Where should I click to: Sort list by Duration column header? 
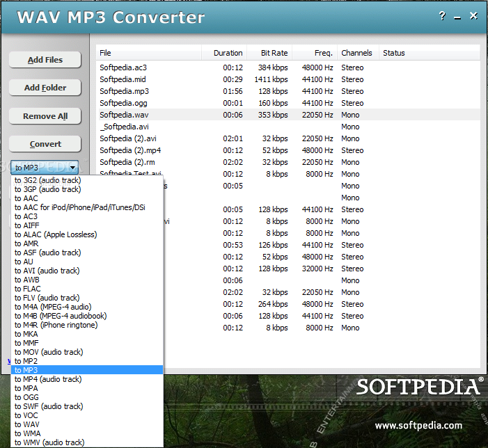[224, 53]
